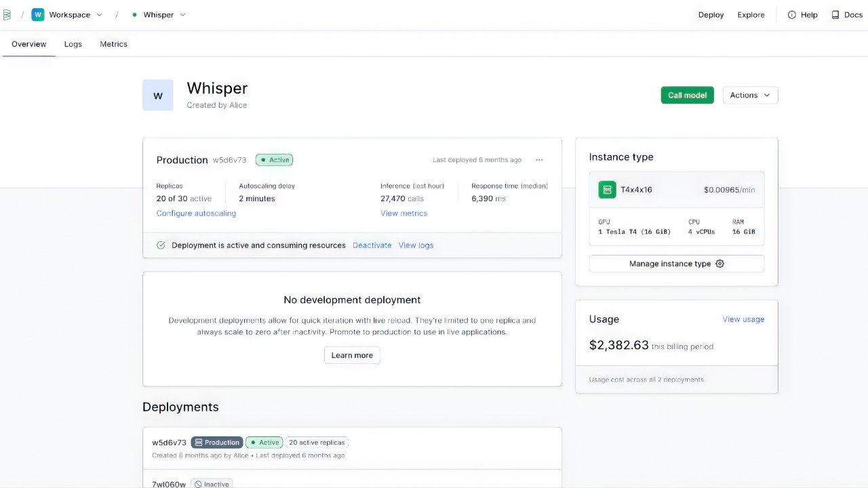Click the Inactive status on 7wl060w deployment
The width and height of the screenshot is (868, 488).
click(x=212, y=484)
